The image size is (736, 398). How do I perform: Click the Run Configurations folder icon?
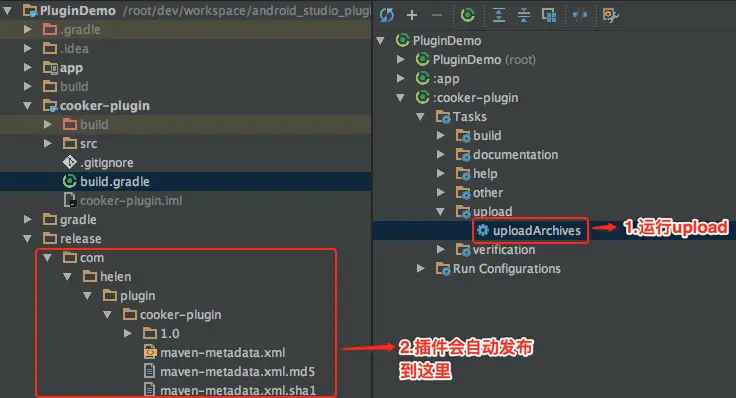443,268
